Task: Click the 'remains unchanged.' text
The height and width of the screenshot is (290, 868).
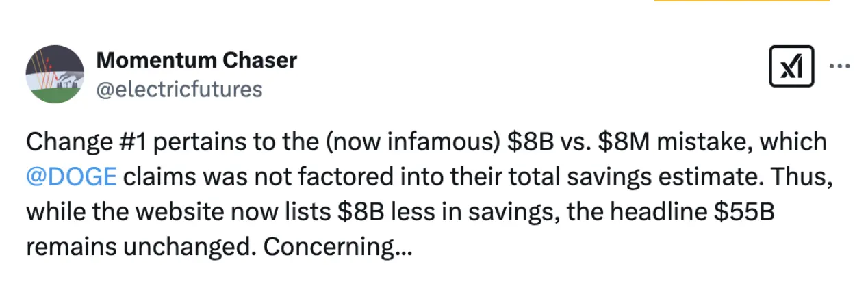Action: point(141,247)
